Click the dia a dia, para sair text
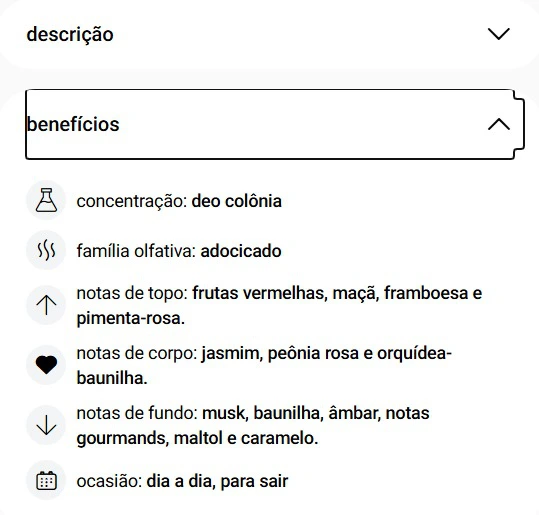 [217, 481]
